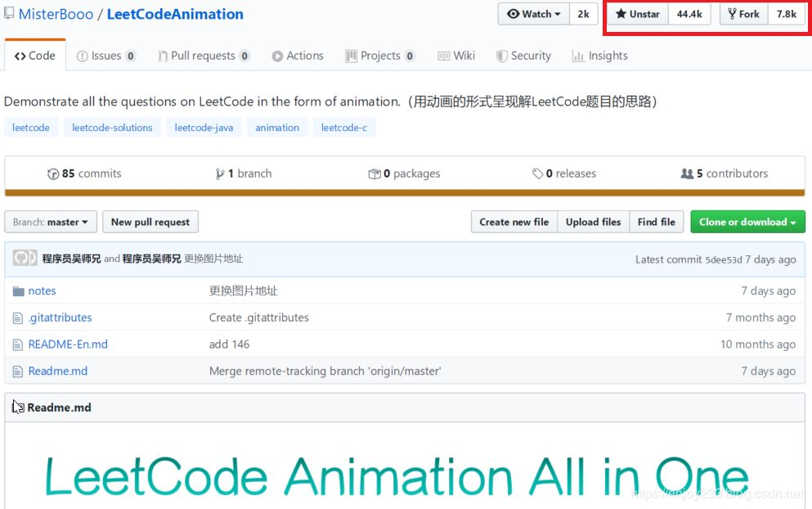The image size is (812, 509).
Task: Toggle the Unstar button
Action: coord(638,14)
